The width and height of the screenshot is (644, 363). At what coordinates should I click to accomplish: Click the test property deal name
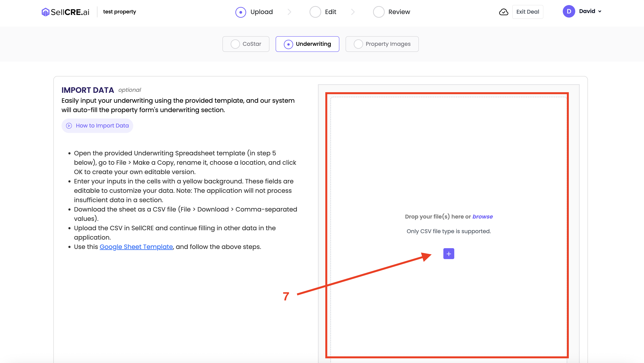[119, 12]
